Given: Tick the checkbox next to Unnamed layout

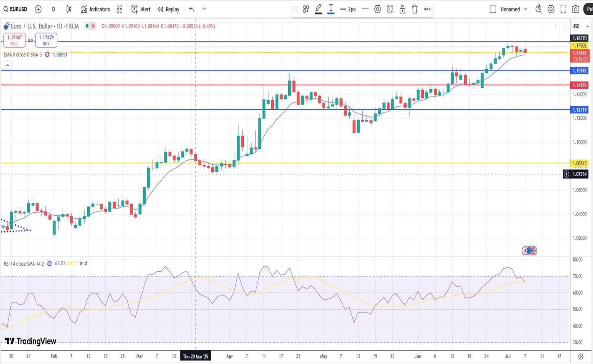Looking at the screenshot, I should pyautogui.click(x=493, y=9).
